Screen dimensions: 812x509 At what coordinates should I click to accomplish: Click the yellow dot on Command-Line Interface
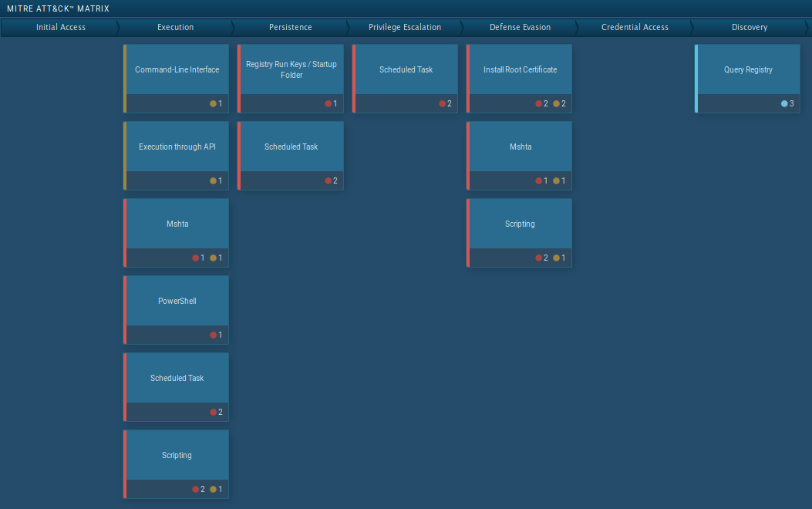tap(213, 103)
